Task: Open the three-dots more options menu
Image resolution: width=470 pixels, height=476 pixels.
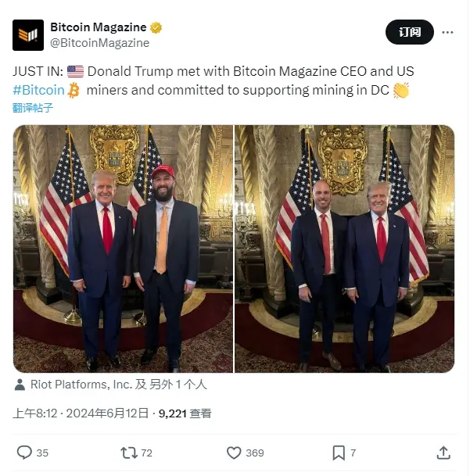Action: 447,32
